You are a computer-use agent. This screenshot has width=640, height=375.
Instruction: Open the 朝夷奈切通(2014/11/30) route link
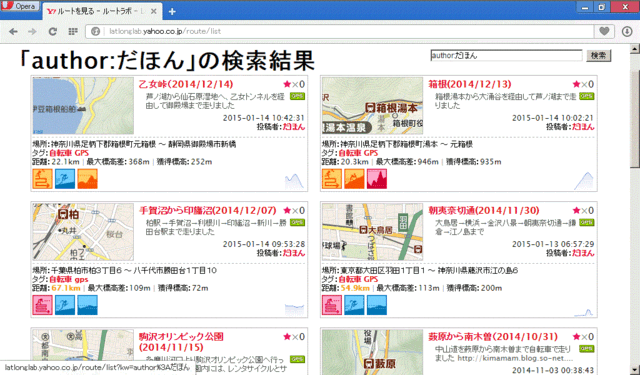pos(484,211)
